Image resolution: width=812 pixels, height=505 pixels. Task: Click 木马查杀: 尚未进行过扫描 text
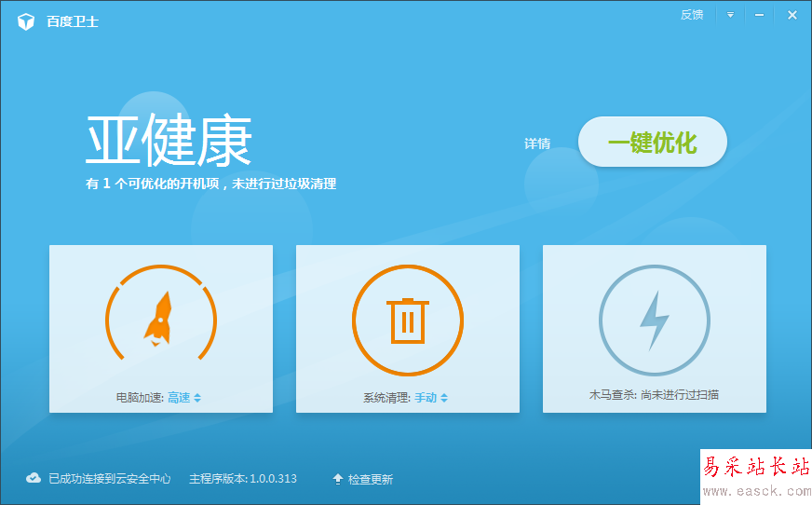[x=654, y=395]
